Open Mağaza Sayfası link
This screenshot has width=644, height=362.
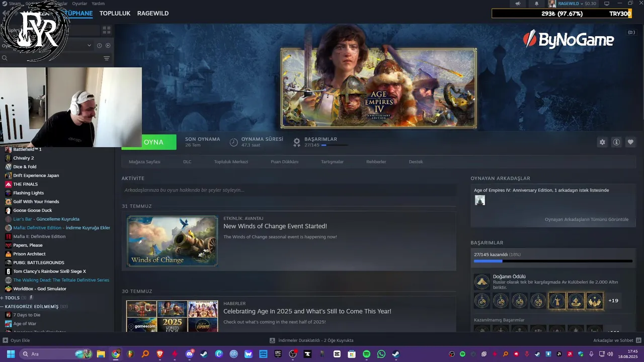click(144, 162)
